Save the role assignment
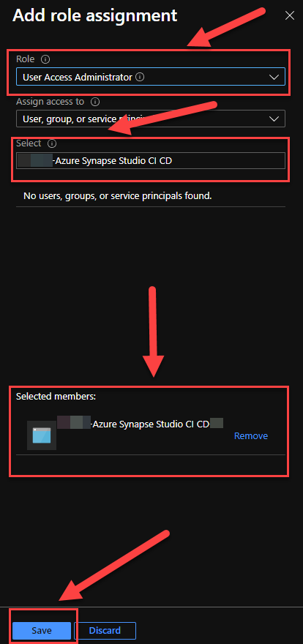This screenshot has width=303, height=644. 42,630
